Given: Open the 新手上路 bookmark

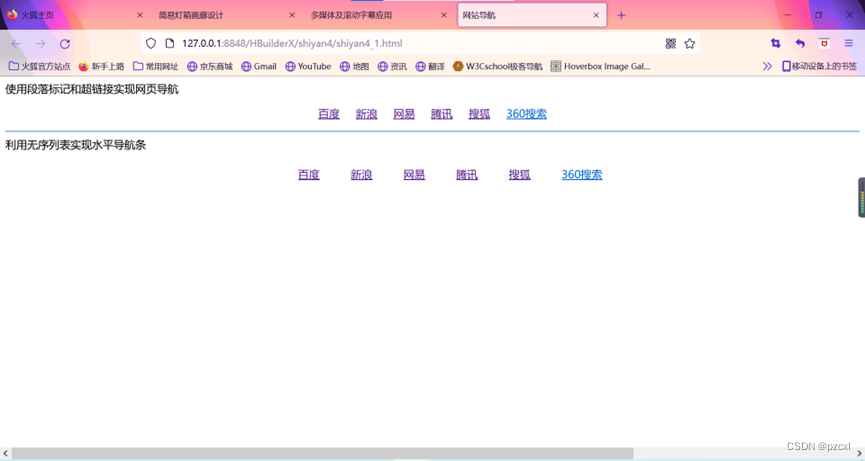Looking at the screenshot, I should point(101,66).
